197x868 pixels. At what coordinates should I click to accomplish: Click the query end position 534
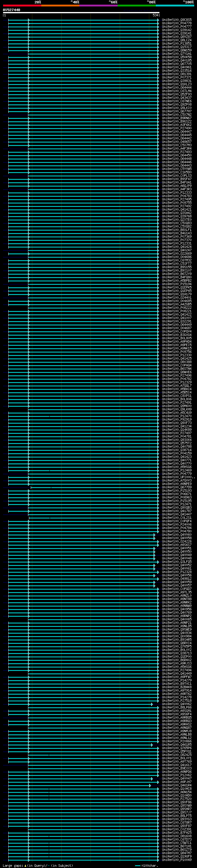[x=155, y=15]
